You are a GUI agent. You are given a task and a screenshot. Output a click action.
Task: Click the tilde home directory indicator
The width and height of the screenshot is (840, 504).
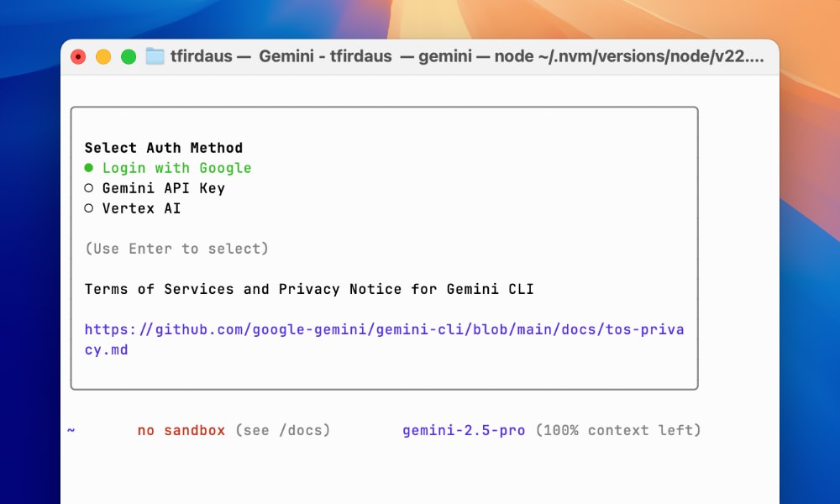[x=71, y=429]
